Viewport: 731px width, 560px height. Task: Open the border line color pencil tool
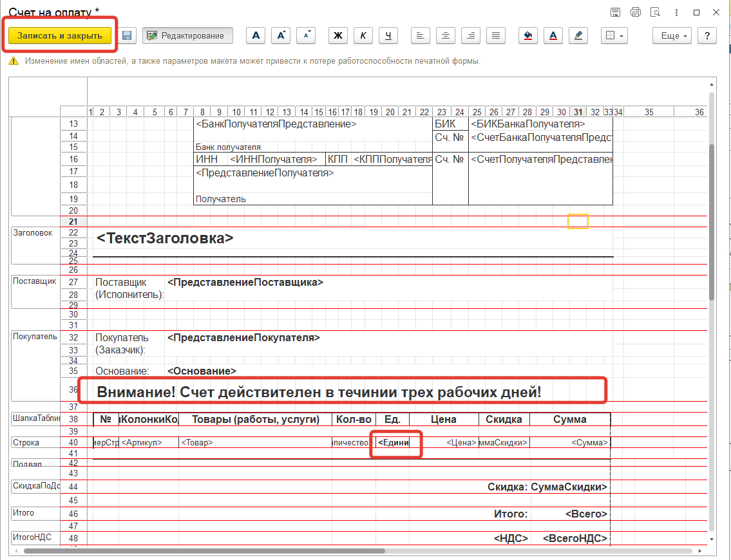click(x=578, y=35)
